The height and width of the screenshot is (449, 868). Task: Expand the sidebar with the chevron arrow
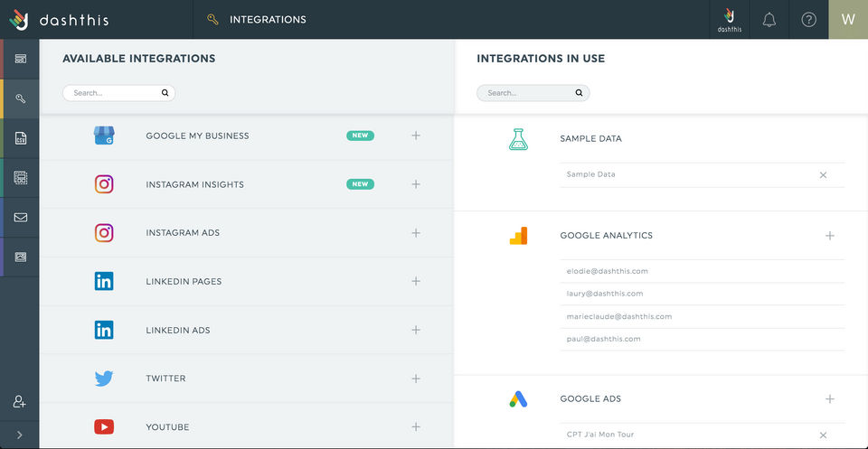point(19,435)
